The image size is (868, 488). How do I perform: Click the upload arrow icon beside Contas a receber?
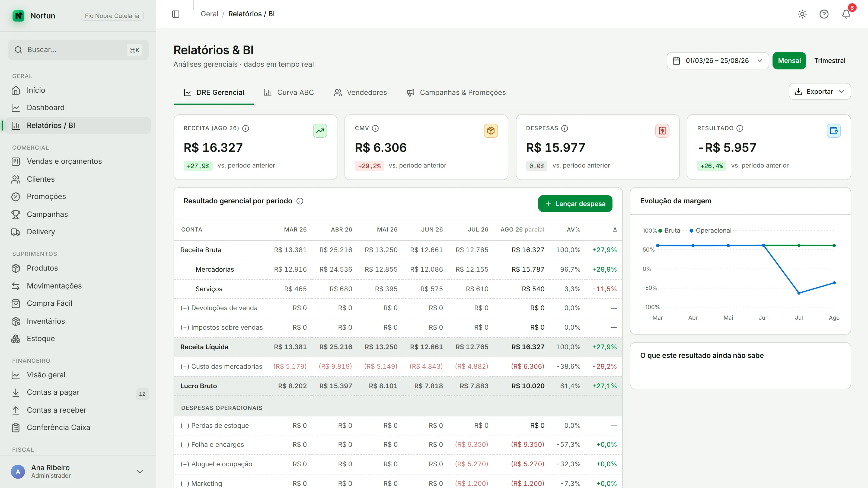15,410
